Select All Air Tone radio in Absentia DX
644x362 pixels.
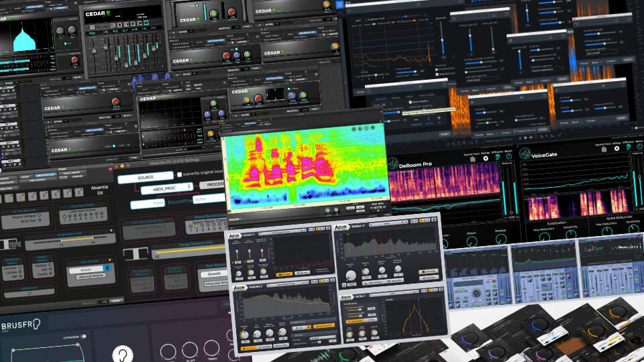pos(40,221)
